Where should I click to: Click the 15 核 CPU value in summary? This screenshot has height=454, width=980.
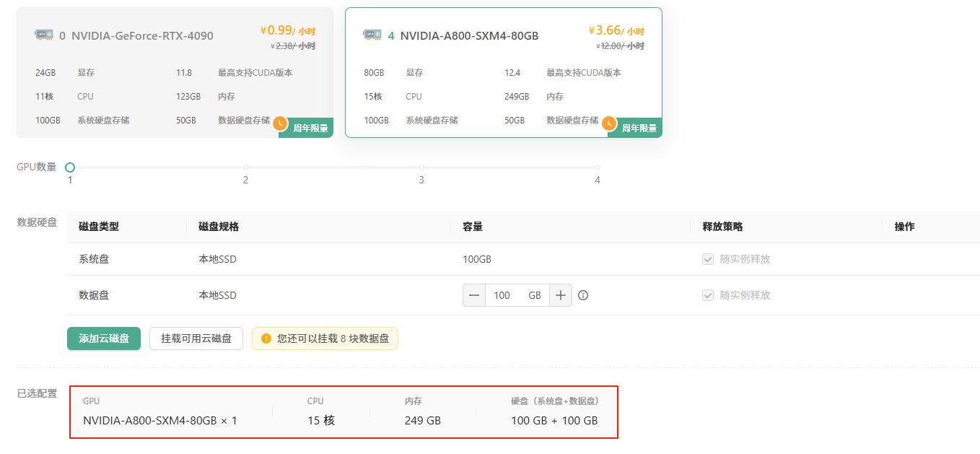pos(321,421)
